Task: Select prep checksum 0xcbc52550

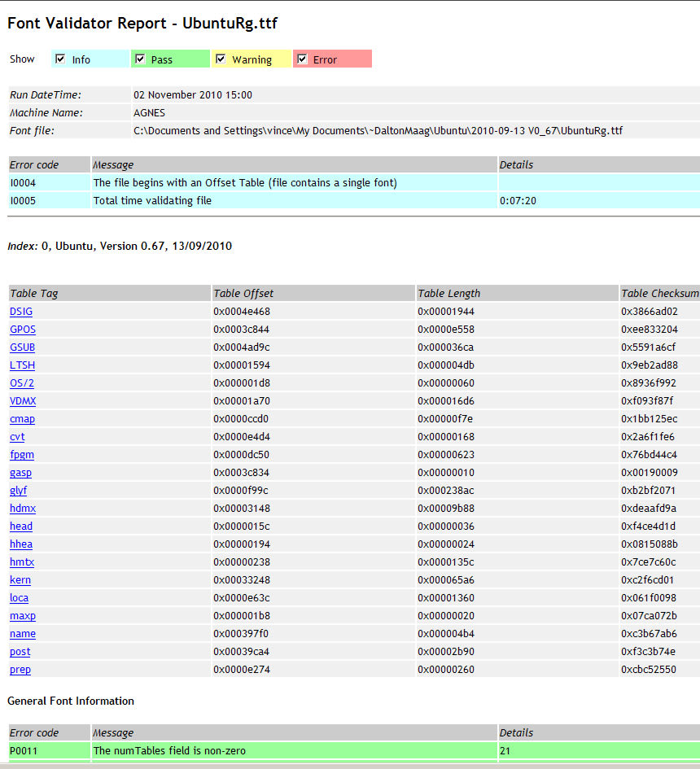Action: pyautogui.click(x=649, y=670)
